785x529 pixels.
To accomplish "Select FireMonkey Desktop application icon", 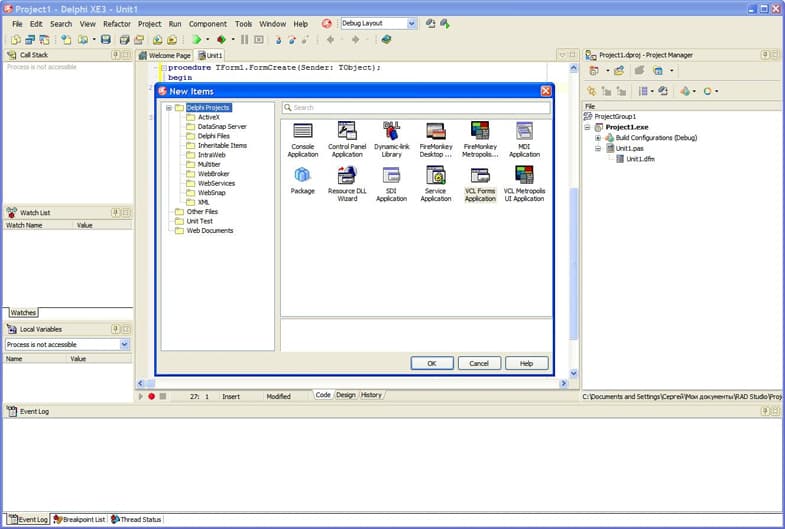I will [x=436, y=140].
